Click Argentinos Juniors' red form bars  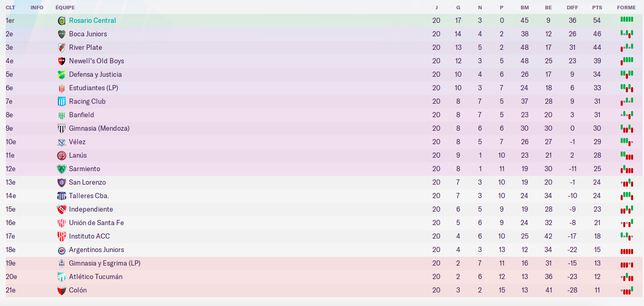pyautogui.click(x=627, y=252)
